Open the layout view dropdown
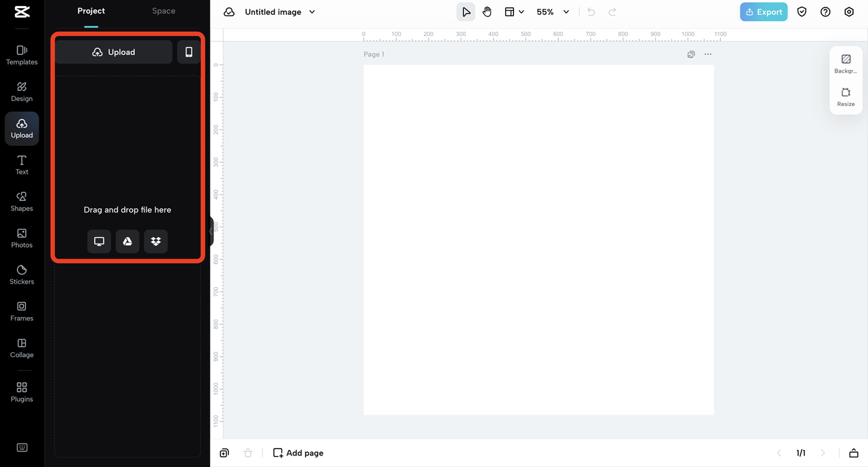Viewport: 868px width, 467px height. [x=514, y=12]
